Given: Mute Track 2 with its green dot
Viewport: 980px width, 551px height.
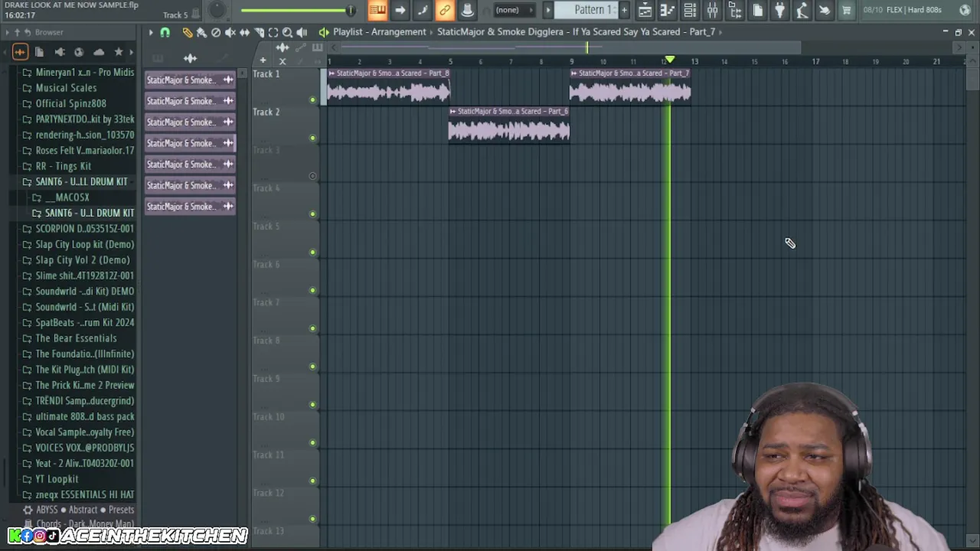Looking at the screenshot, I should tap(312, 139).
